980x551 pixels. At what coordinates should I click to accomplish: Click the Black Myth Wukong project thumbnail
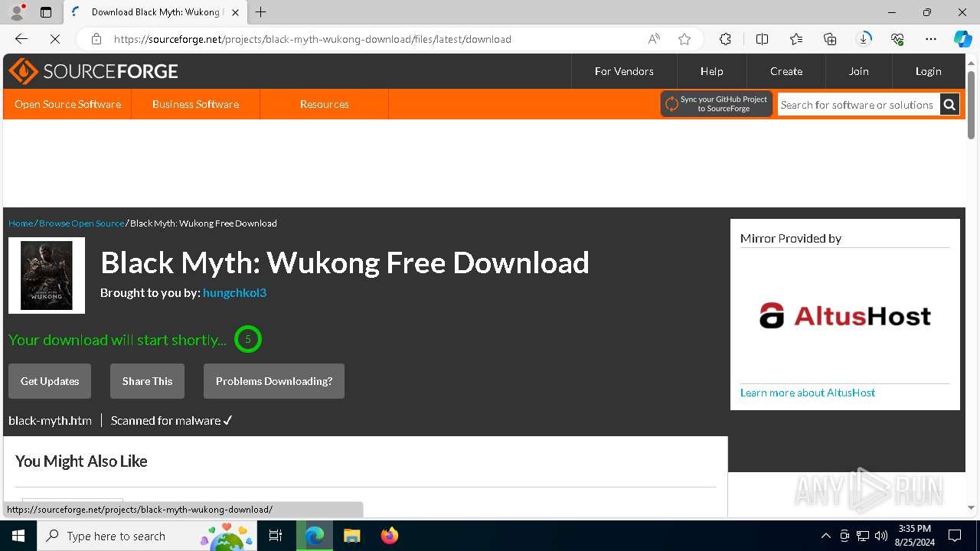coord(47,275)
